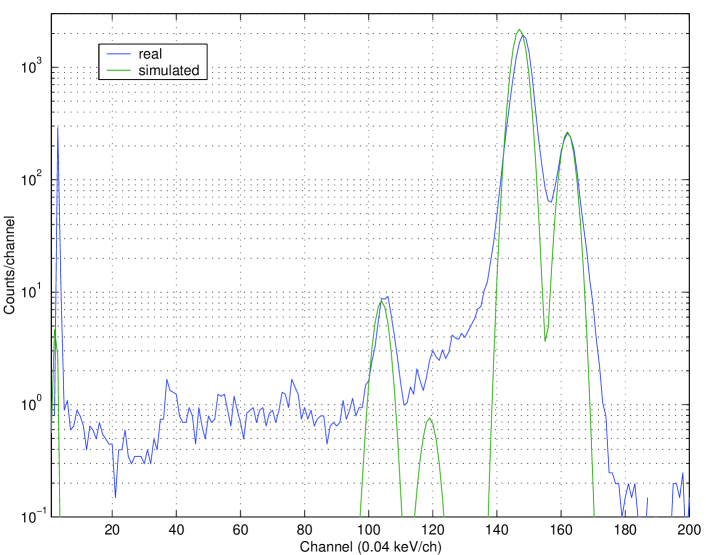Click x-axis tick label 180
Viewport: 706px width, 555px height.
[x=625, y=529]
